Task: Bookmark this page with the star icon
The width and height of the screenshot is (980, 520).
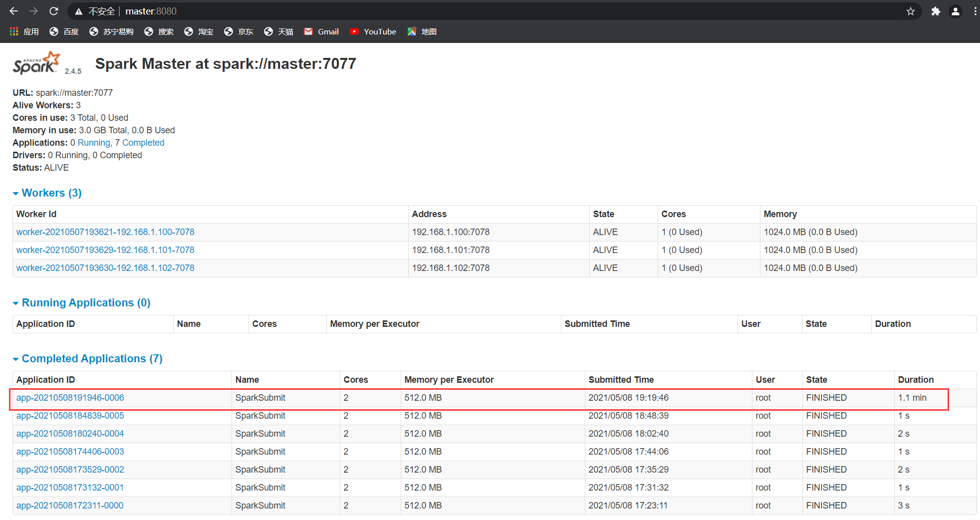Action: [x=911, y=11]
